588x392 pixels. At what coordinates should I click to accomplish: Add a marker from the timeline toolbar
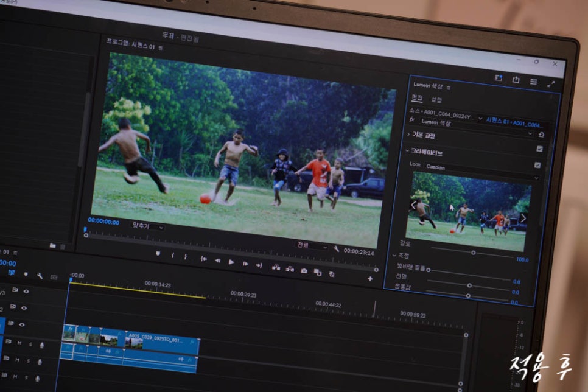click(x=26, y=275)
